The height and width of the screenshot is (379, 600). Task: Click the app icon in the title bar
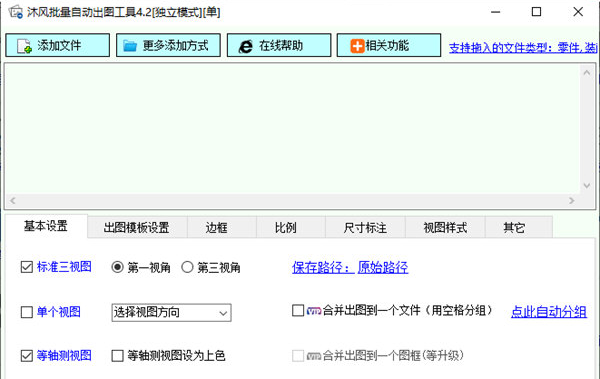(x=16, y=12)
